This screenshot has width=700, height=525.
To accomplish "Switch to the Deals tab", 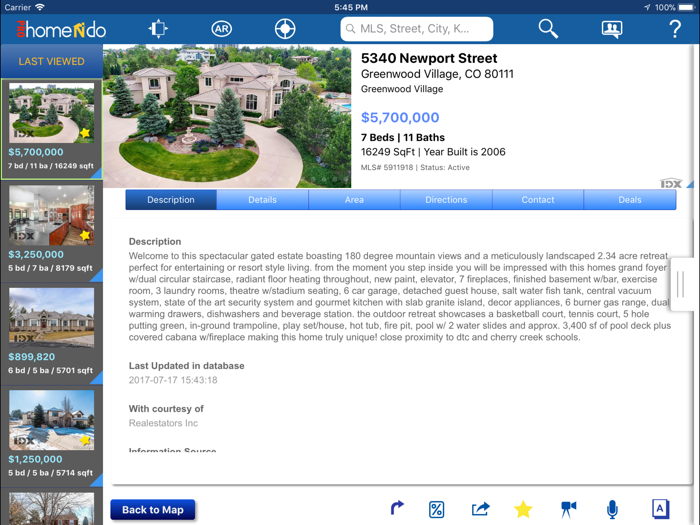I will 630,200.
